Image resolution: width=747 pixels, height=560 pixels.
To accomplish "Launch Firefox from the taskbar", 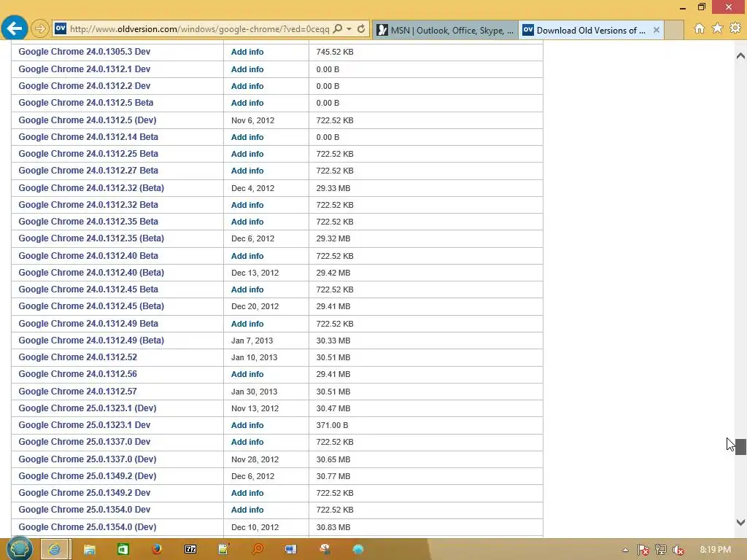I will (156, 549).
